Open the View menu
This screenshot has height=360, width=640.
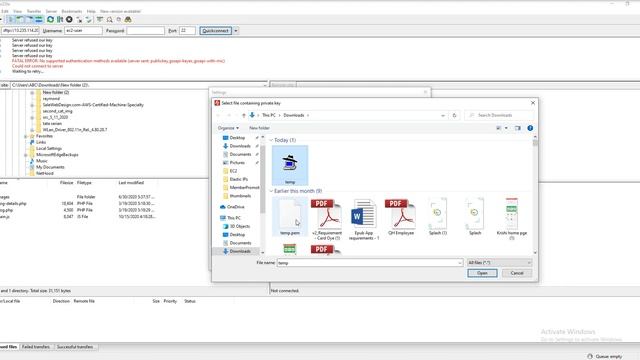click(18, 11)
